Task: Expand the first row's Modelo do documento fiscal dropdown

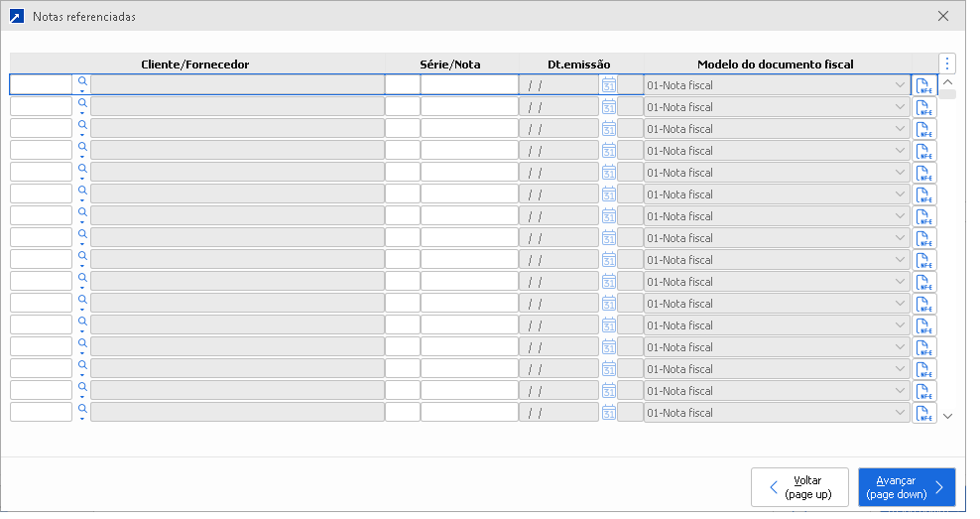Action: point(899,85)
